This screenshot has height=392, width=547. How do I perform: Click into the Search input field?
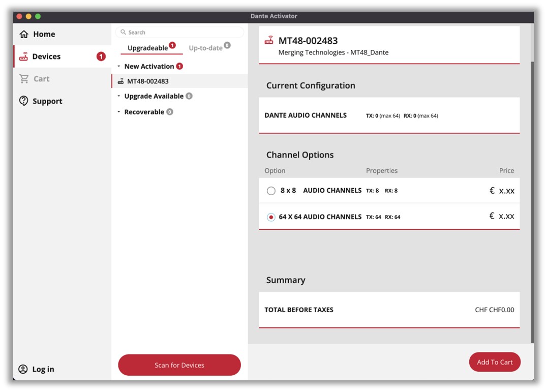(x=183, y=33)
